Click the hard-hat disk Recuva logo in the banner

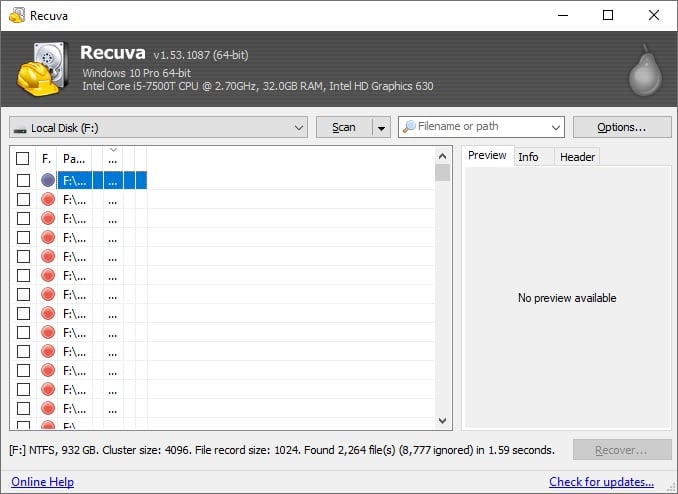pos(43,69)
